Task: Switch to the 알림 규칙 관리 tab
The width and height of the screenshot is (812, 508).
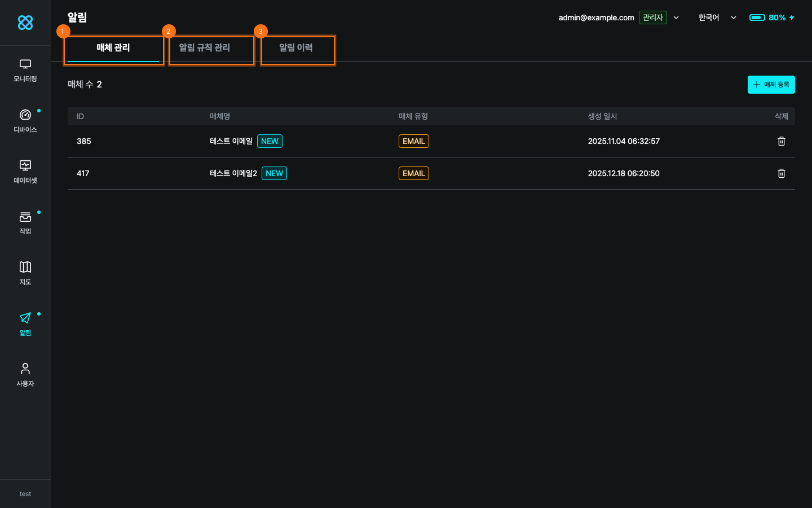Action: pyautogui.click(x=205, y=48)
